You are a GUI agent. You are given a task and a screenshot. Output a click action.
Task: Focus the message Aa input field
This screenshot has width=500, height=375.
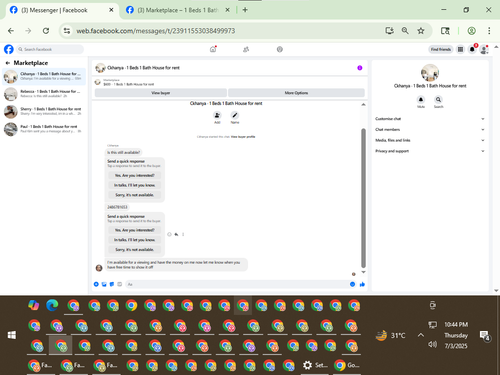(x=237, y=284)
